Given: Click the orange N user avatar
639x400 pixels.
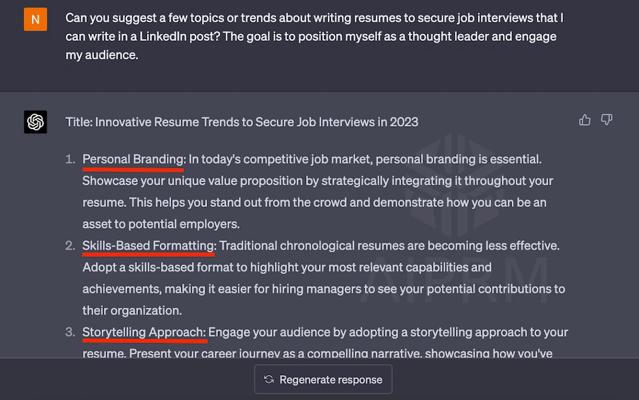Looking at the screenshot, I should click(x=35, y=20).
